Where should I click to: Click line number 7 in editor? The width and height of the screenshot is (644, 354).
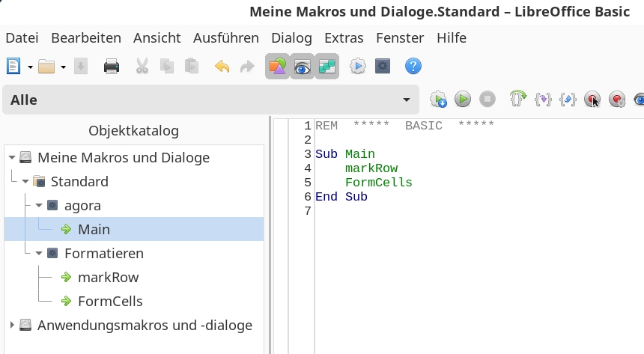[x=308, y=211]
